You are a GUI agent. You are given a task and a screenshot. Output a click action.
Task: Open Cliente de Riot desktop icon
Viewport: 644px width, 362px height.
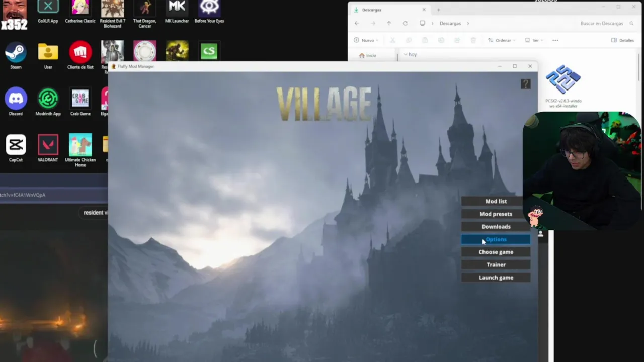[x=80, y=55]
